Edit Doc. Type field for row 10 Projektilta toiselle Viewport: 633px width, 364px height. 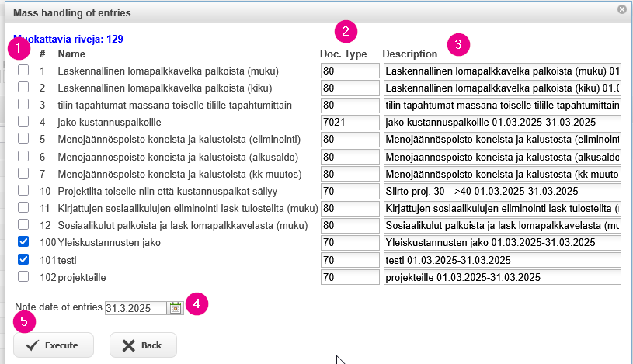click(x=350, y=191)
